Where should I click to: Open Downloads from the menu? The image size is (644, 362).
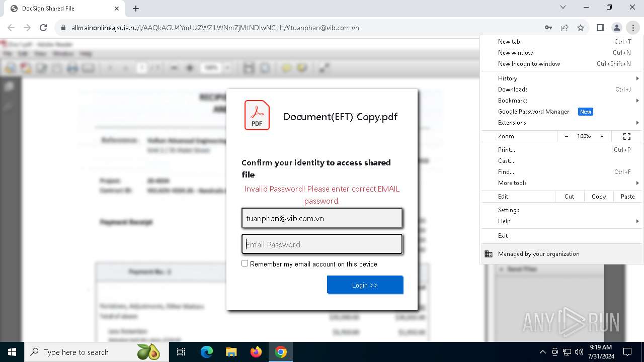pyautogui.click(x=561, y=89)
